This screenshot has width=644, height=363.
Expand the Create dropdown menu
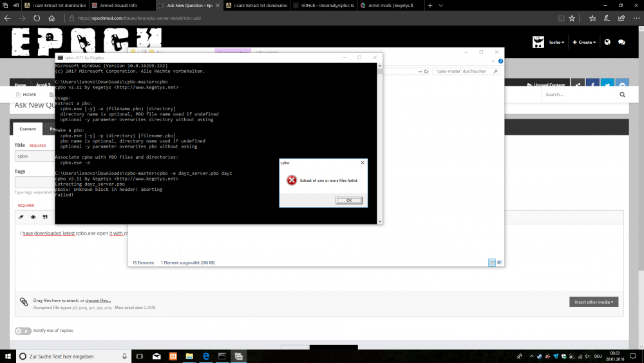click(584, 43)
